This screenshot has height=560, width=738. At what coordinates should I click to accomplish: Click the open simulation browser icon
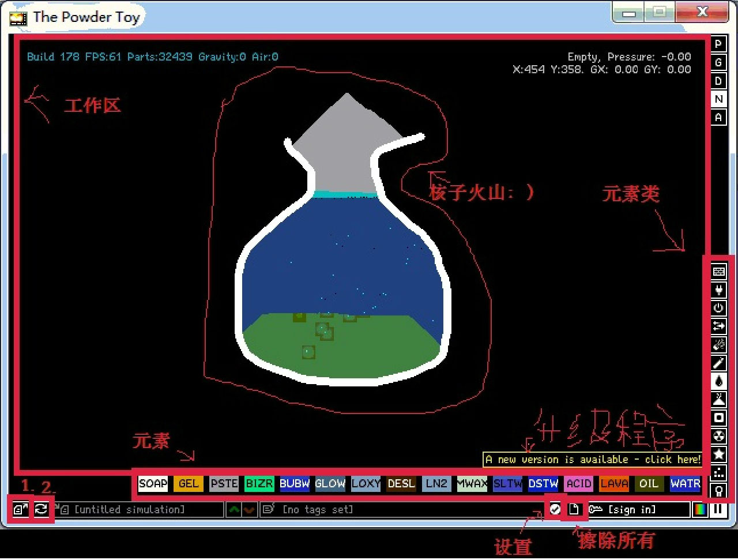click(21, 509)
